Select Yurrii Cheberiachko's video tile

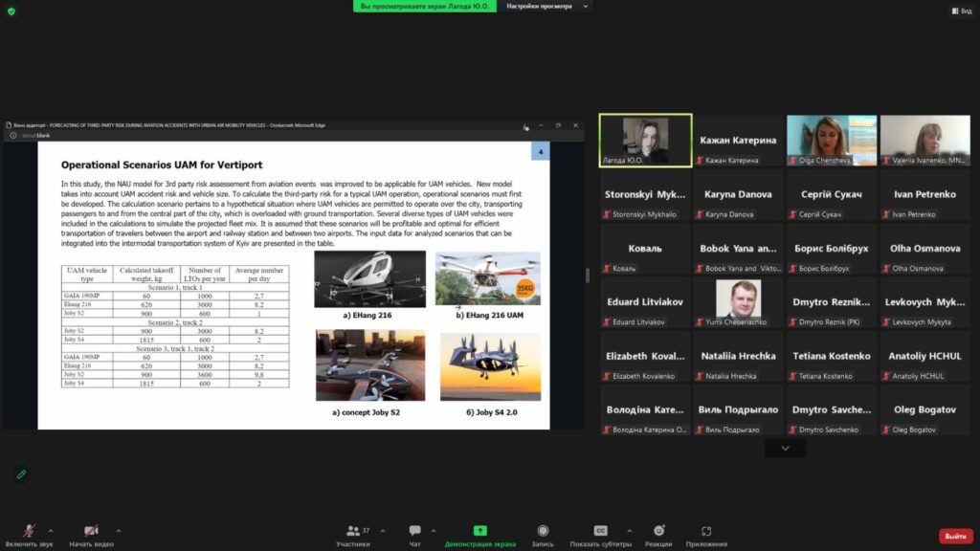coord(738,302)
